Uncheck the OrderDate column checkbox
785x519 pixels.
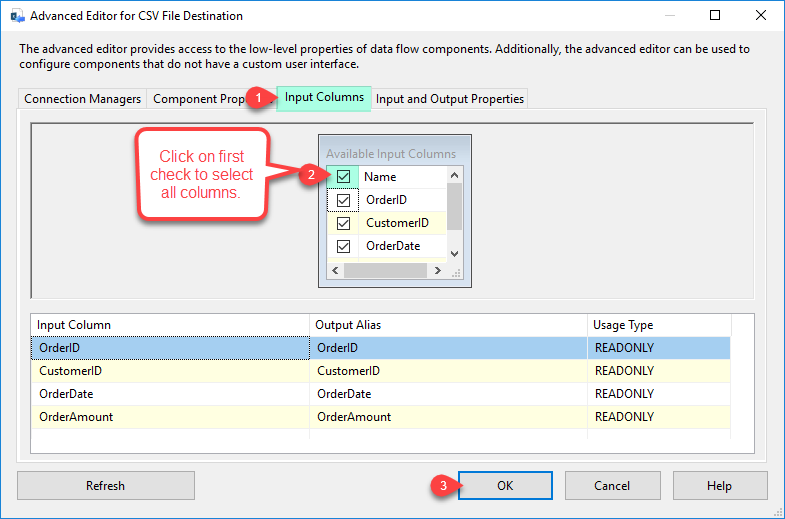[x=343, y=246]
